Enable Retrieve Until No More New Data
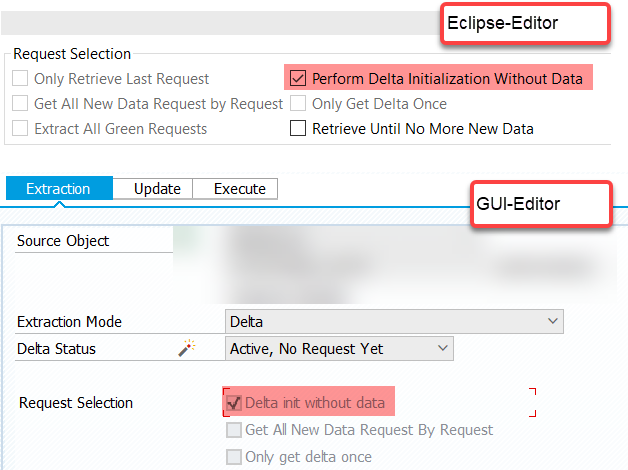 click(x=298, y=129)
